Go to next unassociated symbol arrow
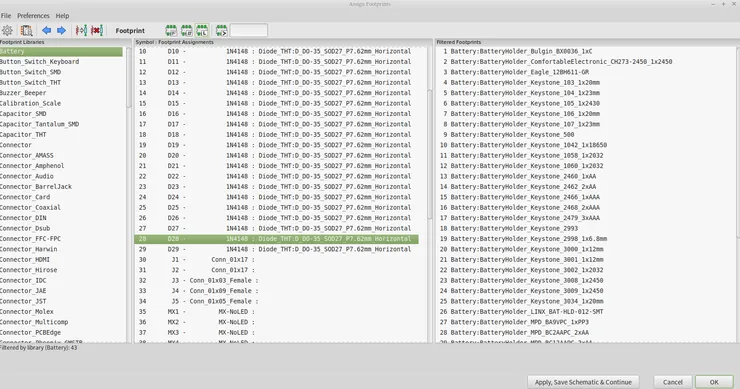The image size is (740, 389). [61, 31]
